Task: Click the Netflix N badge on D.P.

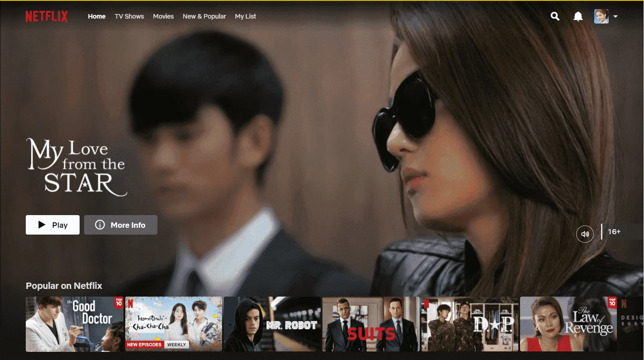Action: pyautogui.click(x=426, y=303)
